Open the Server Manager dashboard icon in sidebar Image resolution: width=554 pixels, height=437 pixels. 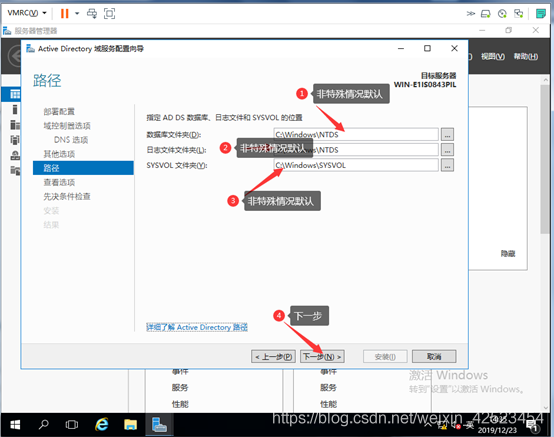15,94
